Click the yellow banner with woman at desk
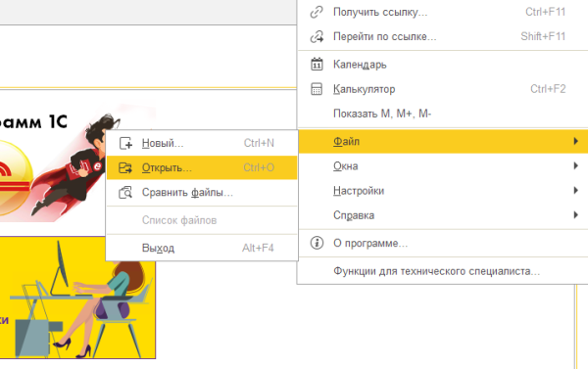Image resolution: width=588 pixels, height=369 pixels. [x=77, y=298]
